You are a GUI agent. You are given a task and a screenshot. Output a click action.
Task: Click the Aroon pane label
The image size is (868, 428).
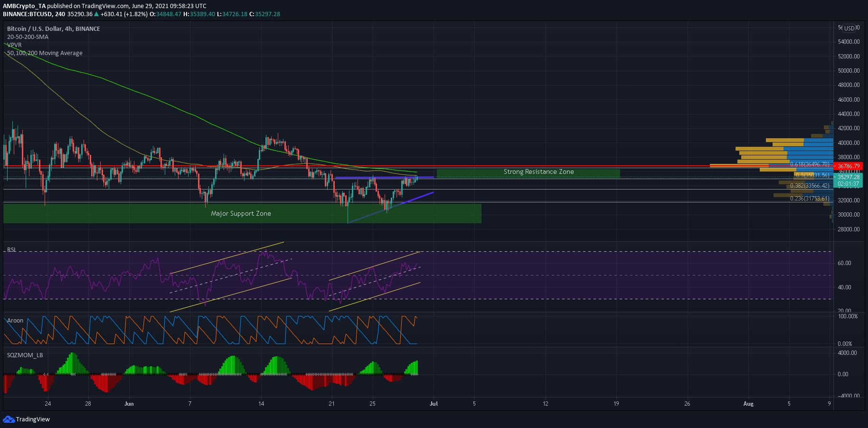15,320
